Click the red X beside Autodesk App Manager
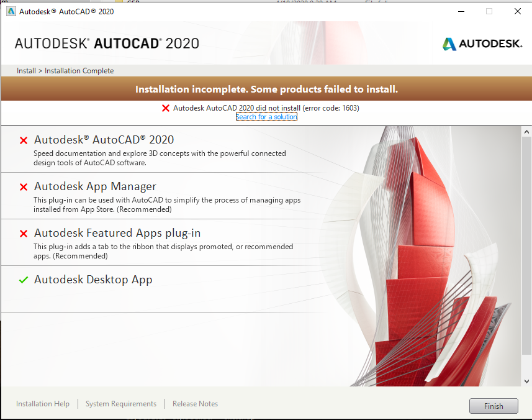 pos(24,187)
